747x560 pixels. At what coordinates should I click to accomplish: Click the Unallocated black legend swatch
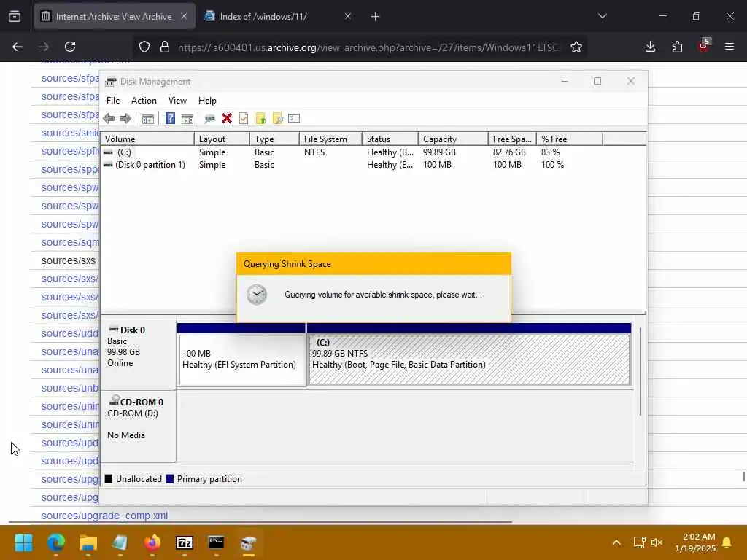109,479
